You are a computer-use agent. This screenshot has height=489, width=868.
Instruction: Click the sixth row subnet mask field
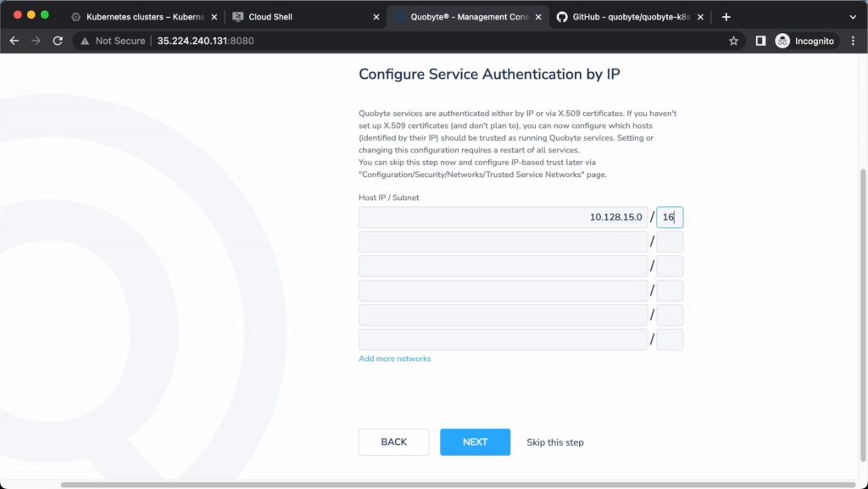coord(670,340)
